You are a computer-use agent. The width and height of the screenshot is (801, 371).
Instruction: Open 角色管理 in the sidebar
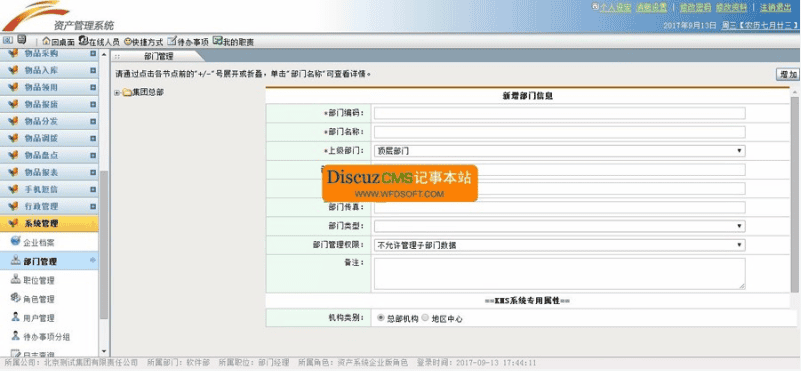coord(39,299)
